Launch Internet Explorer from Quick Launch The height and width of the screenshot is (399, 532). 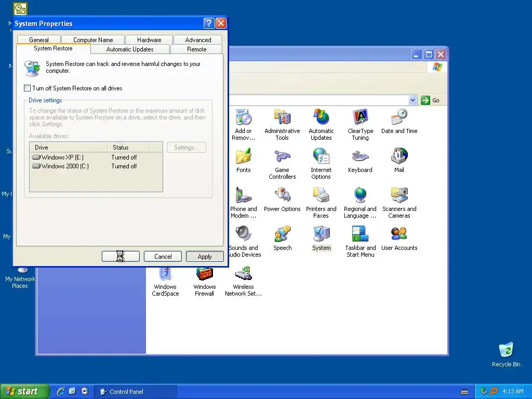coord(61,391)
